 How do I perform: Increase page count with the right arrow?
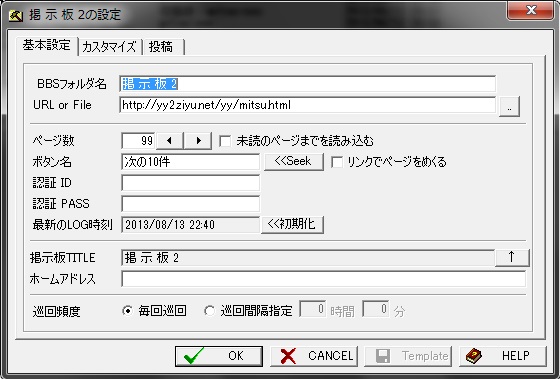pos(198,140)
